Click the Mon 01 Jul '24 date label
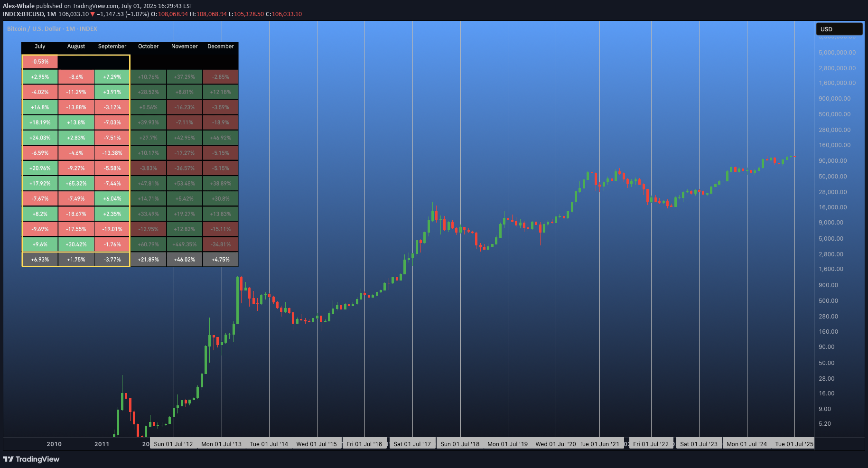 pos(747,444)
